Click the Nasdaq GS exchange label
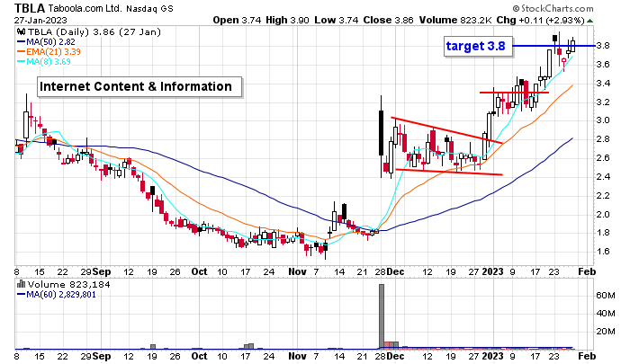Screen dimensions: 630x364 coord(150,9)
